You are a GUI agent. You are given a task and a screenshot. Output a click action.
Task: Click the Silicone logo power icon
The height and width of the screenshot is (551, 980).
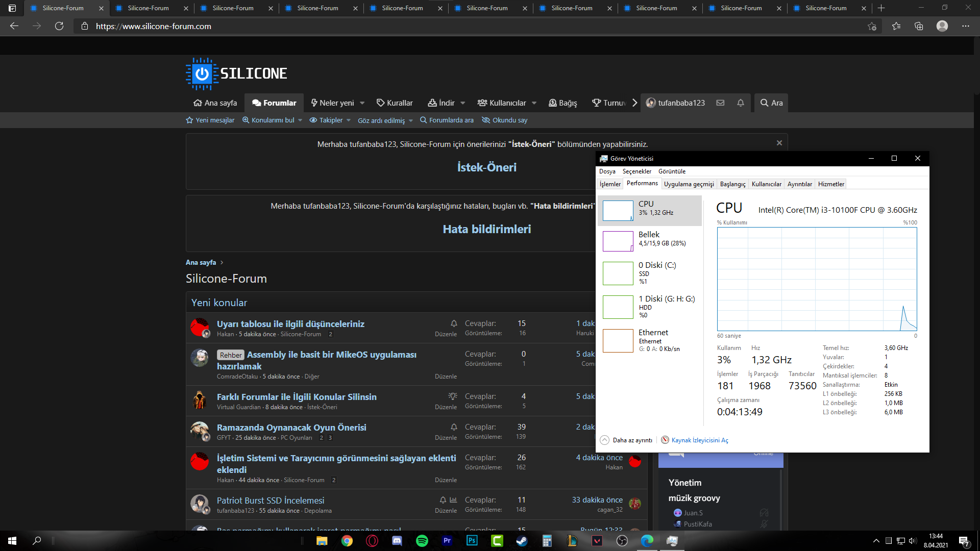pos(202,74)
